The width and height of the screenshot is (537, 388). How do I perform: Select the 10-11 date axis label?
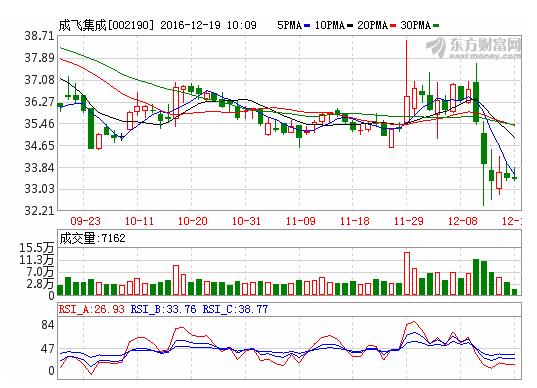point(139,221)
